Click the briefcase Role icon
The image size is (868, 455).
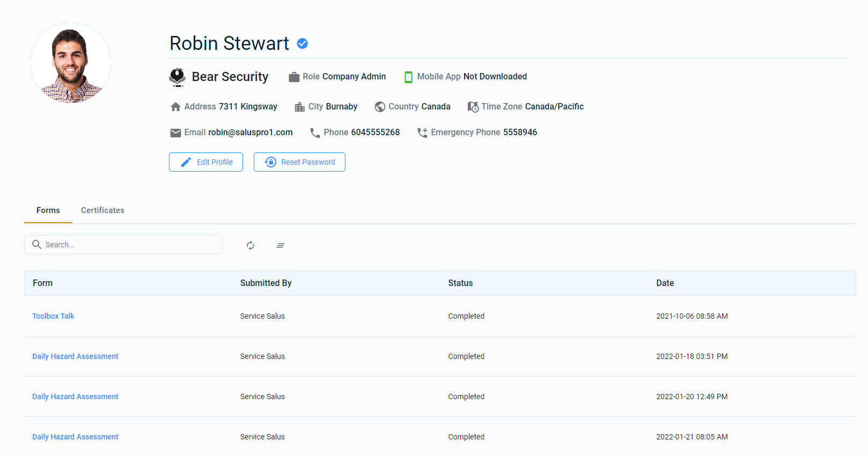(294, 77)
